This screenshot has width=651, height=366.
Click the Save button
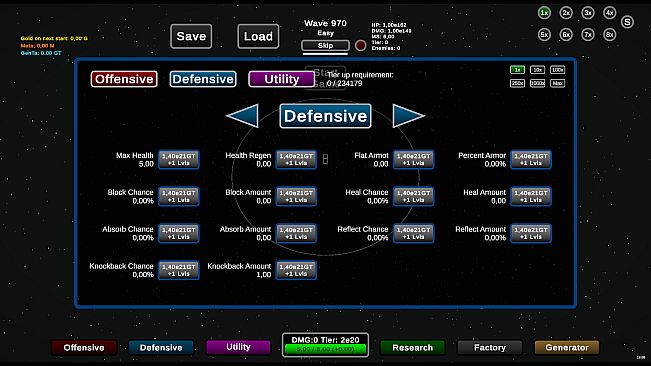(x=191, y=36)
